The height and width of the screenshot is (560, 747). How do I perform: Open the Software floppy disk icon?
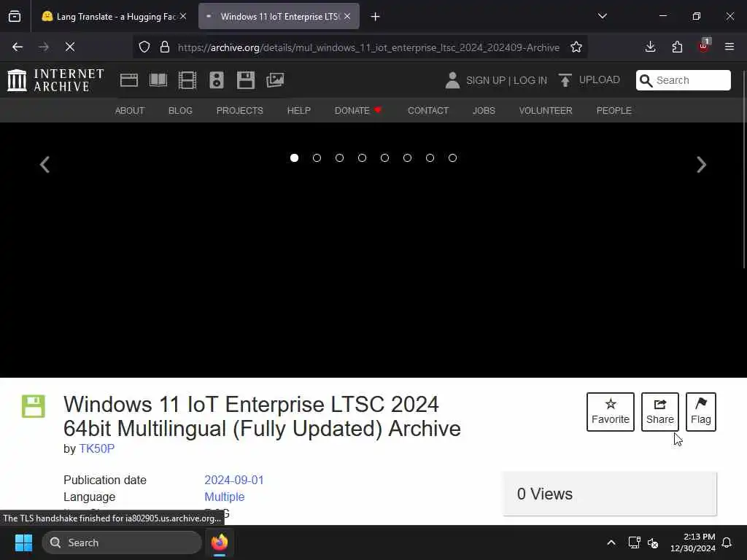246,80
